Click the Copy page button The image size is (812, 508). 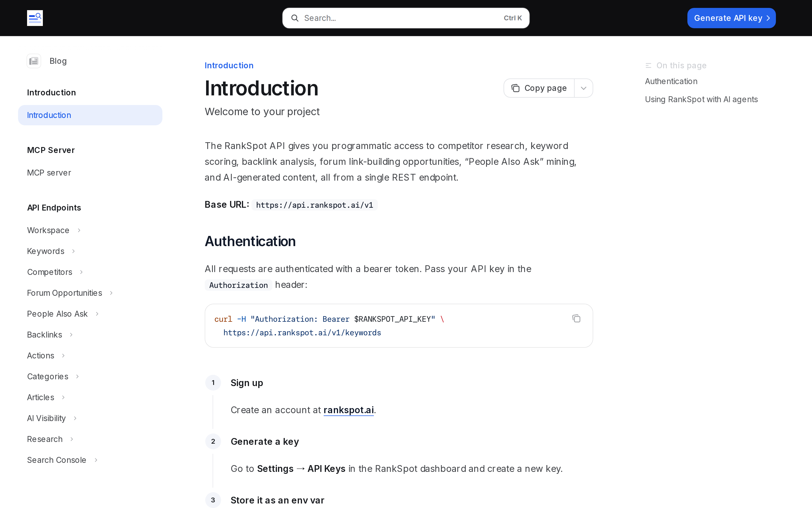coord(539,88)
